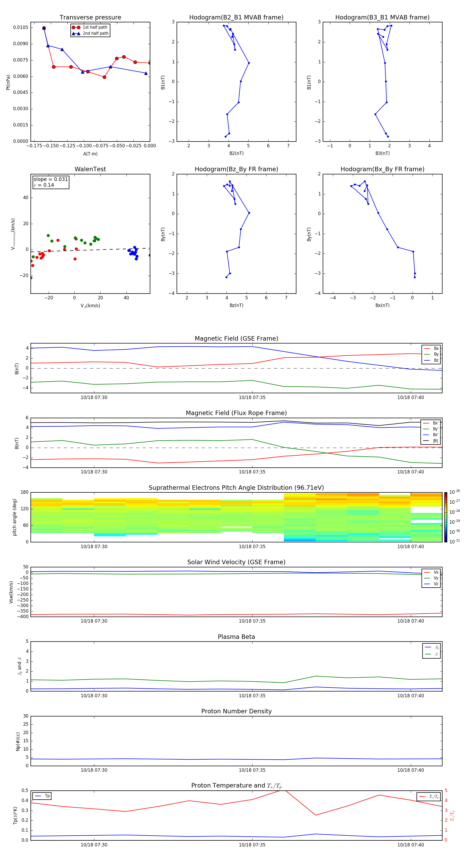Click the Bx legend entry in GSE panel
Viewport: 473px width, 868px height.
click(x=431, y=349)
